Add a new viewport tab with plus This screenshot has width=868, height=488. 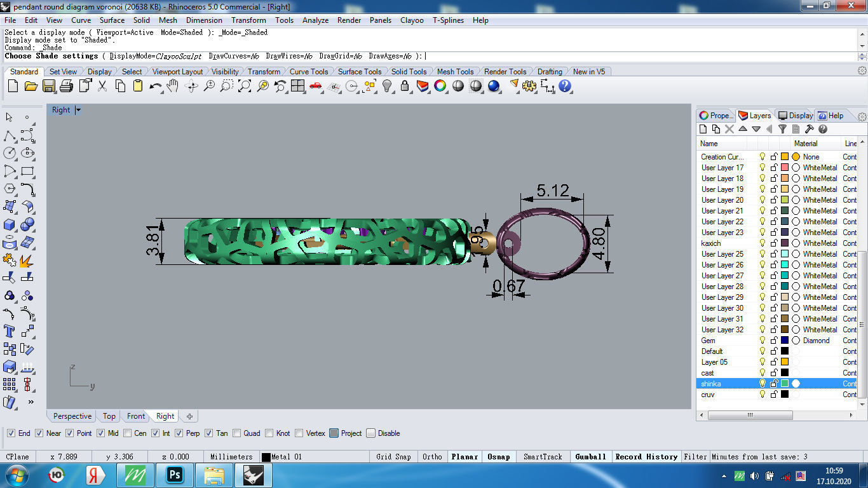(189, 416)
